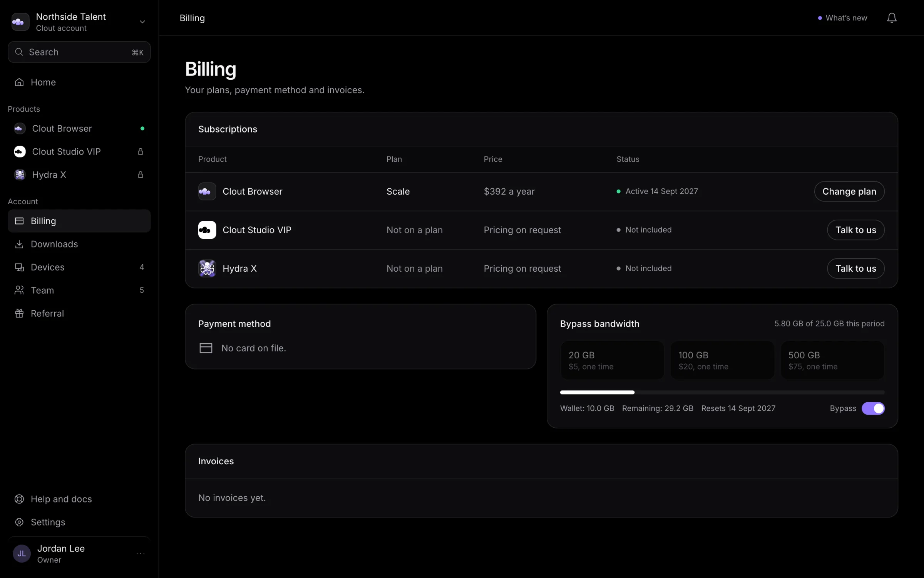
Task: Click the lock icon beside Hydra X
Action: [141, 175]
